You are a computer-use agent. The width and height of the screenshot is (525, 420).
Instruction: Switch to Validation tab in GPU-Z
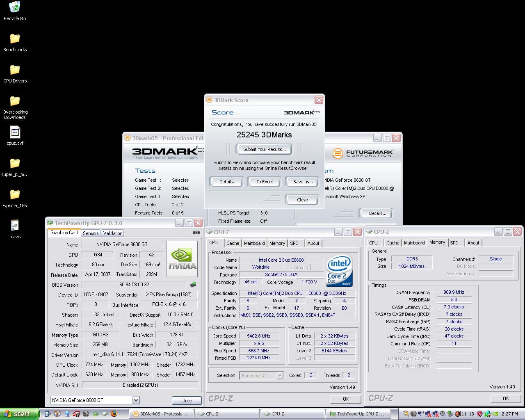coord(113,233)
